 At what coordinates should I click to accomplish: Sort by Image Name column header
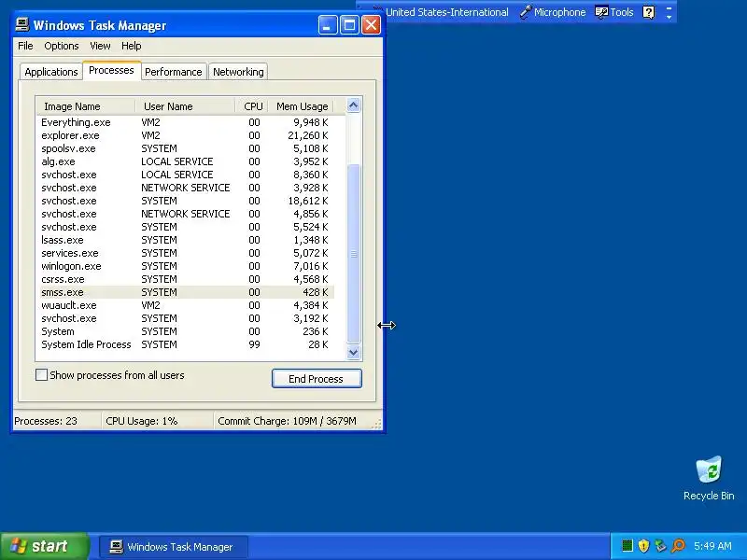click(86, 106)
